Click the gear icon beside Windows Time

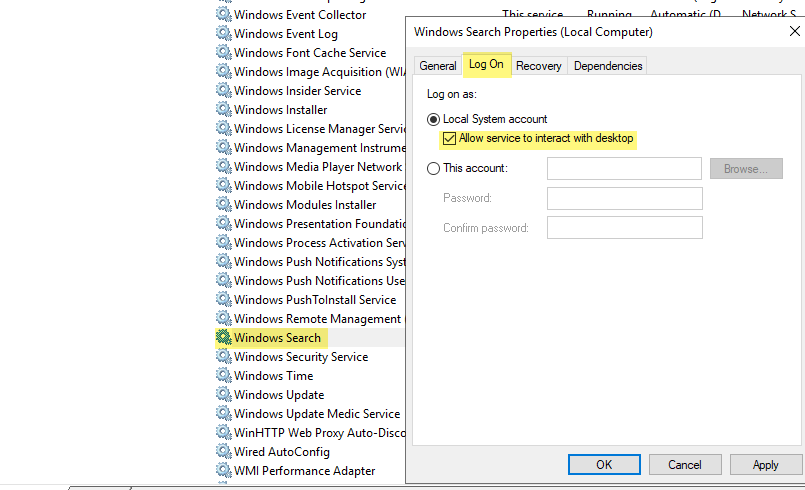pyautogui.click(x=223, y=375)
